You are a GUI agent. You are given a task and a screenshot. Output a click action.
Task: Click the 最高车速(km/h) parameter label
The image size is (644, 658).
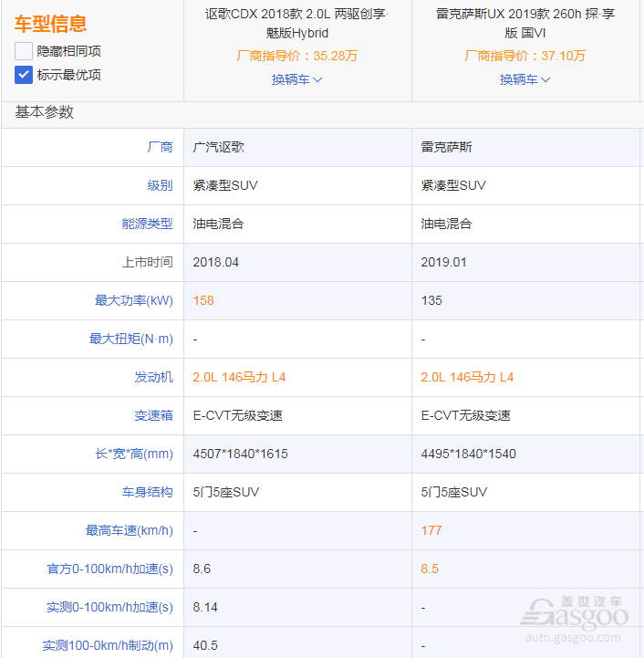click(130, 530)
